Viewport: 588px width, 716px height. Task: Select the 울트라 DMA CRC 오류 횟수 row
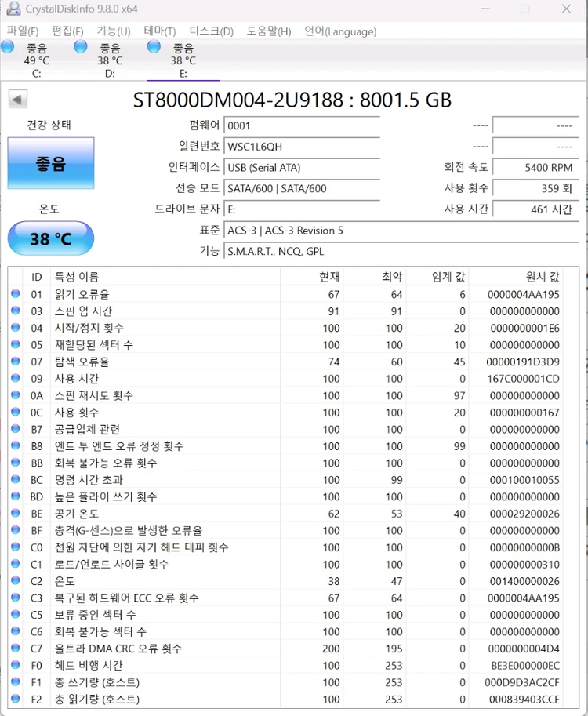click(286, 649)
